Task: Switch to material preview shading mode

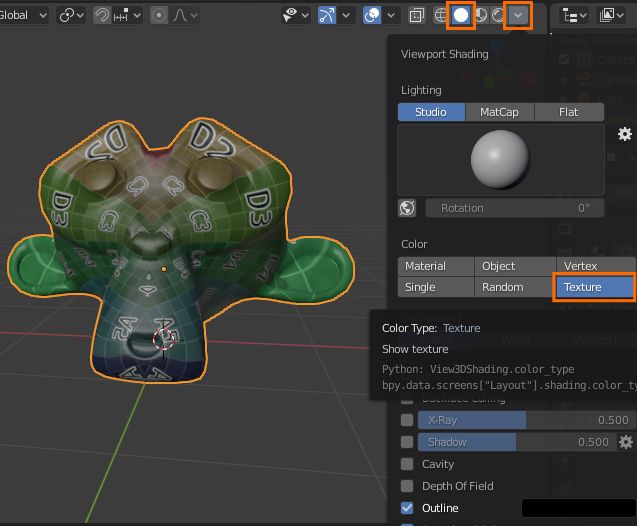Action: pos(481,15)
